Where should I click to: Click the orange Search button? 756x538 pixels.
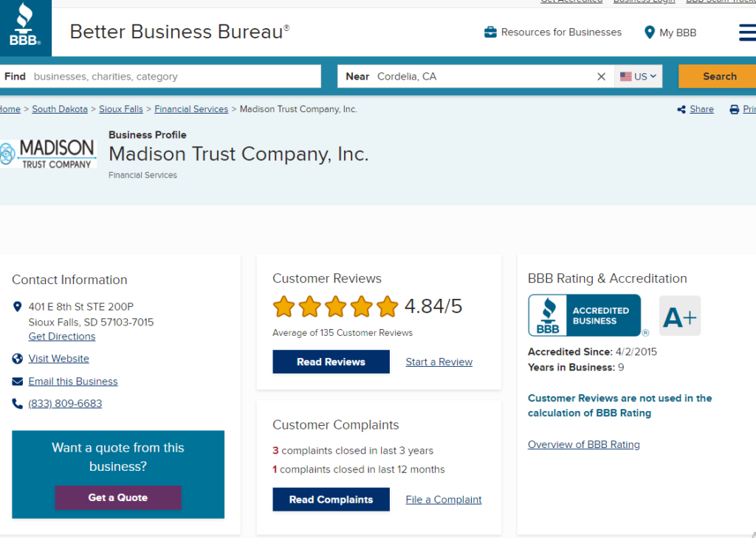[718, 76]
